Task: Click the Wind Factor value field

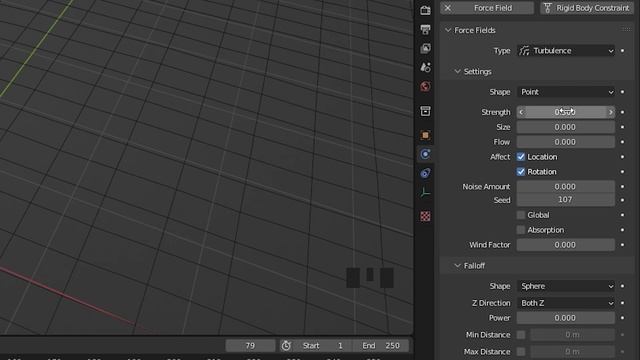Action: pyautogui.click(x=566, y=245)
